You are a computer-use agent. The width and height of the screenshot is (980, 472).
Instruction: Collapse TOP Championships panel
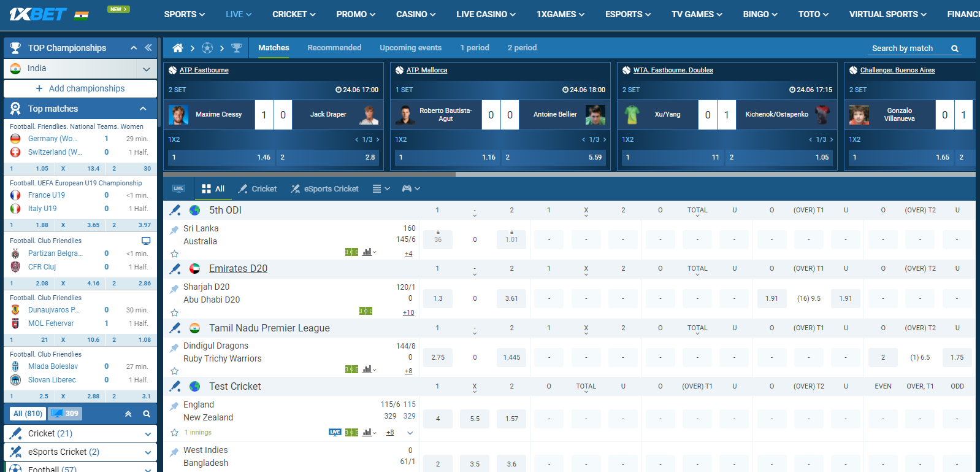click(x=133, y=48)
